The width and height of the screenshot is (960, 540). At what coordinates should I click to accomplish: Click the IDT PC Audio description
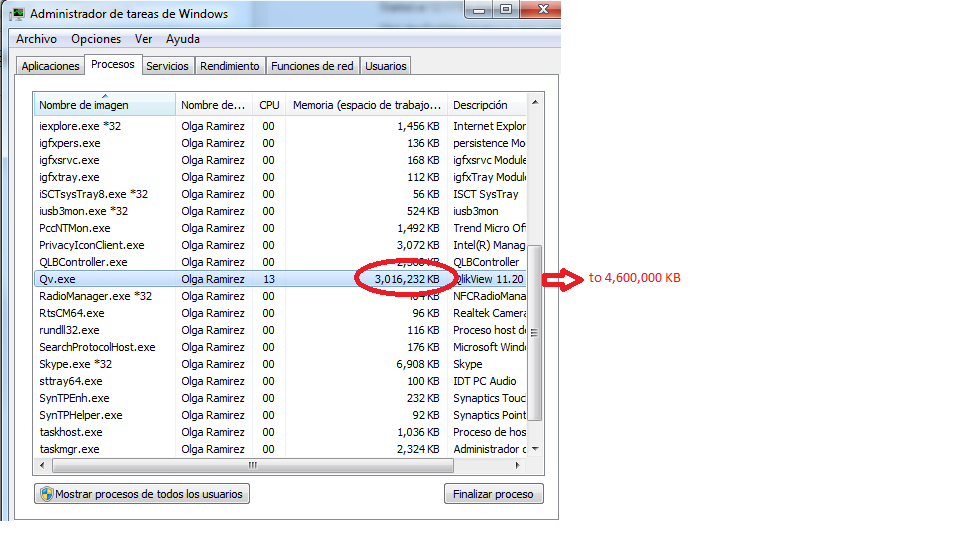485,381
